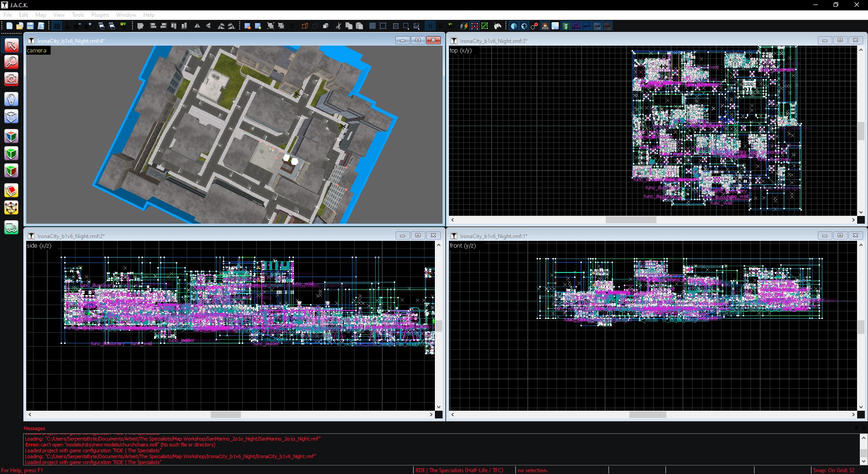
Task: Click the top view horizontal scrollbar thumb
Action: tap(631, 220)
